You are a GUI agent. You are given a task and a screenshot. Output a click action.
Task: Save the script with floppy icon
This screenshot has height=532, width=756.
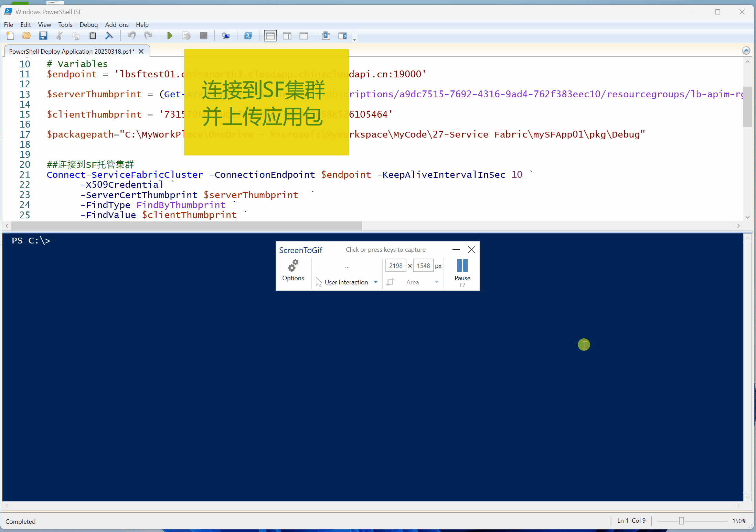[43, 36]
